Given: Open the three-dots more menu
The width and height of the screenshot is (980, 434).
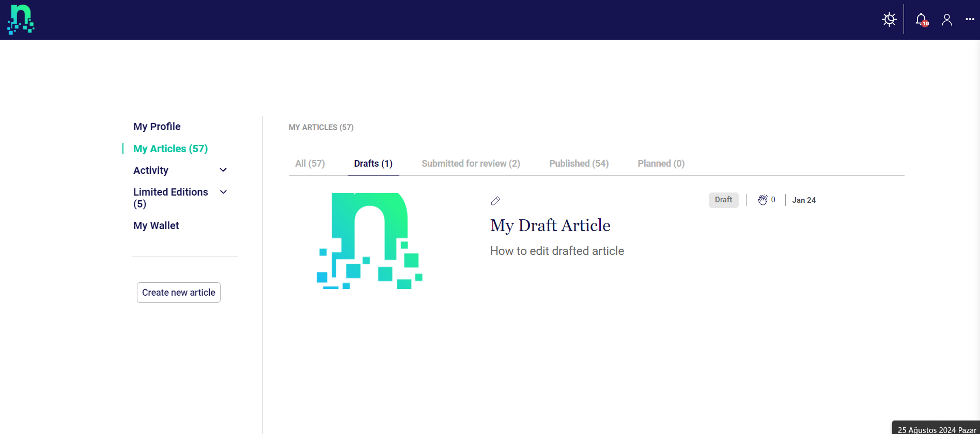Looking at the screenshot, I should click(970, 20).
